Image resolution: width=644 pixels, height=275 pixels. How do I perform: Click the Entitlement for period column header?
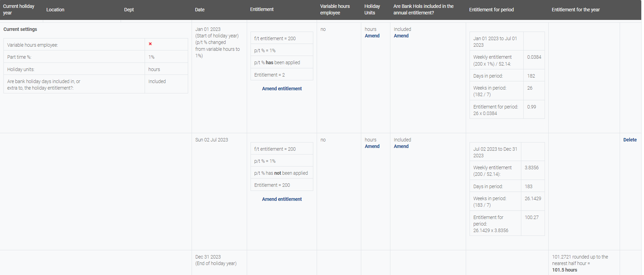click(x=491, y=10)
